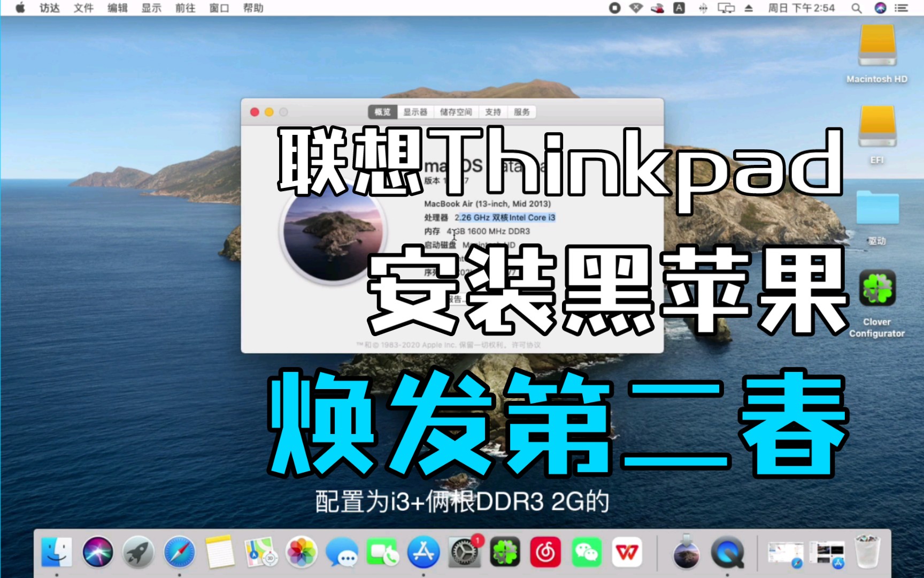Open QuickTime Player in the Dock
This screenshot has width=924, height=578.
(x=727, y=552)
